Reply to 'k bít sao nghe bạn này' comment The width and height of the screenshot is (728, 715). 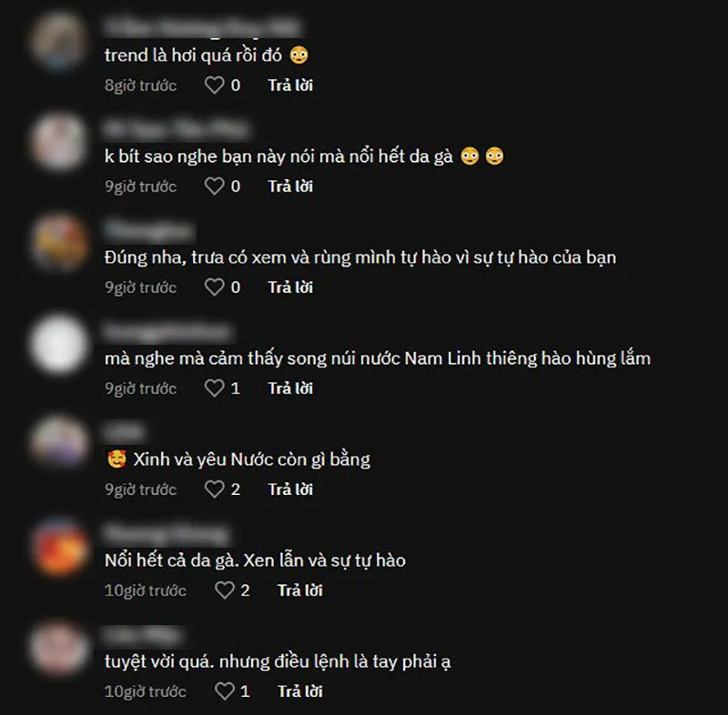290,186
